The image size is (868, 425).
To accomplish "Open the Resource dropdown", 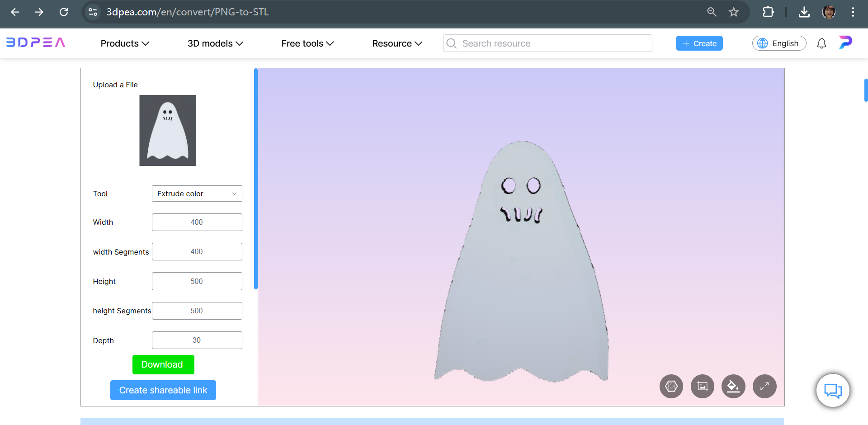I will coord(396,43).
